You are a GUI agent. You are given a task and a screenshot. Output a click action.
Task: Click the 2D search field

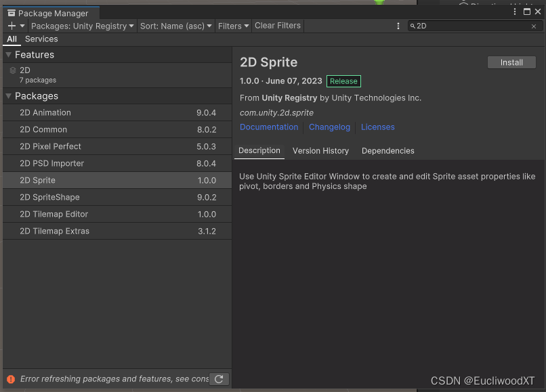[476, 26]
